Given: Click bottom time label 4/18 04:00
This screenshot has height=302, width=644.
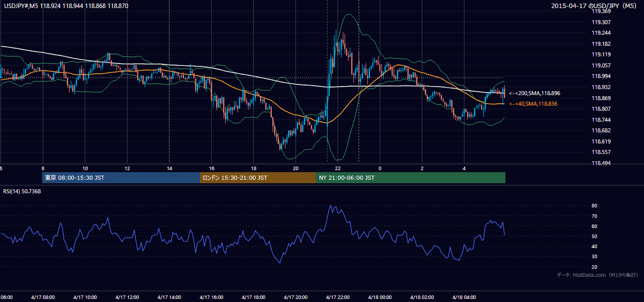Looking at the screenshot, I should click(464, 297).
